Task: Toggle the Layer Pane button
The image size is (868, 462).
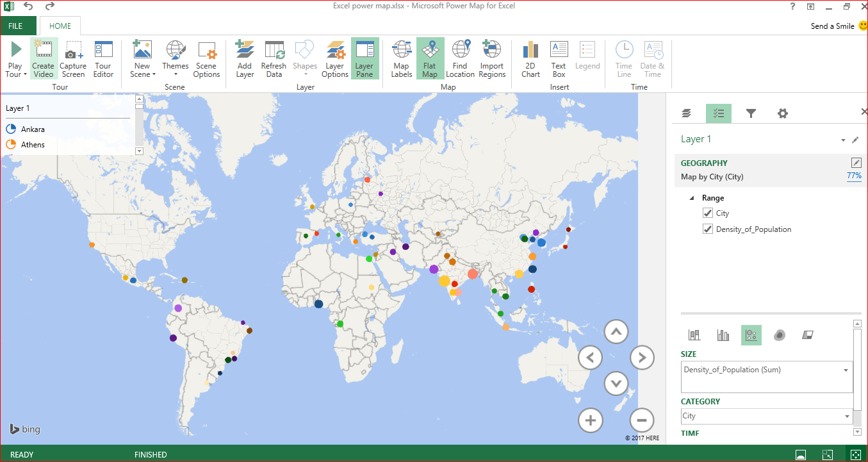Action: 364,59
